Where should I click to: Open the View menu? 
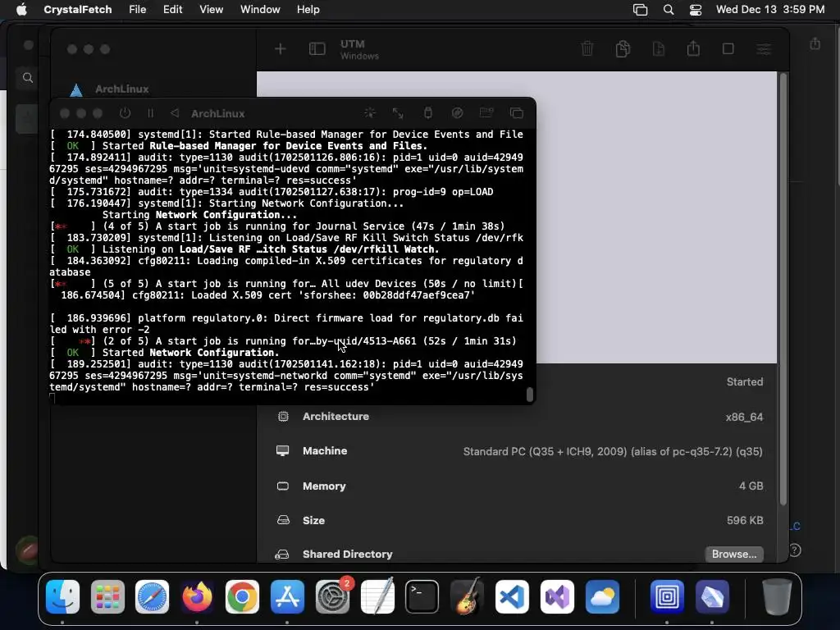point(211,10)
